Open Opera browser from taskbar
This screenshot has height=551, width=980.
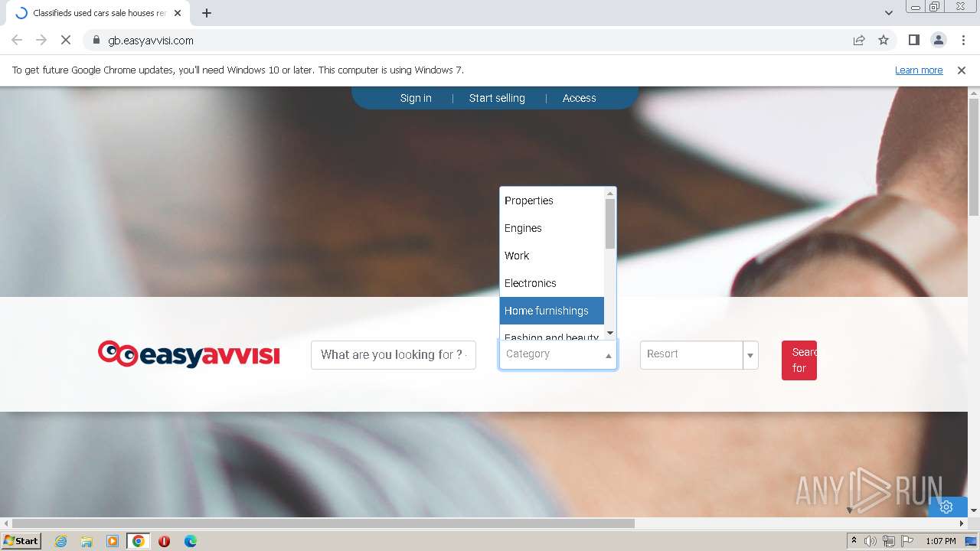coord(164,541)
